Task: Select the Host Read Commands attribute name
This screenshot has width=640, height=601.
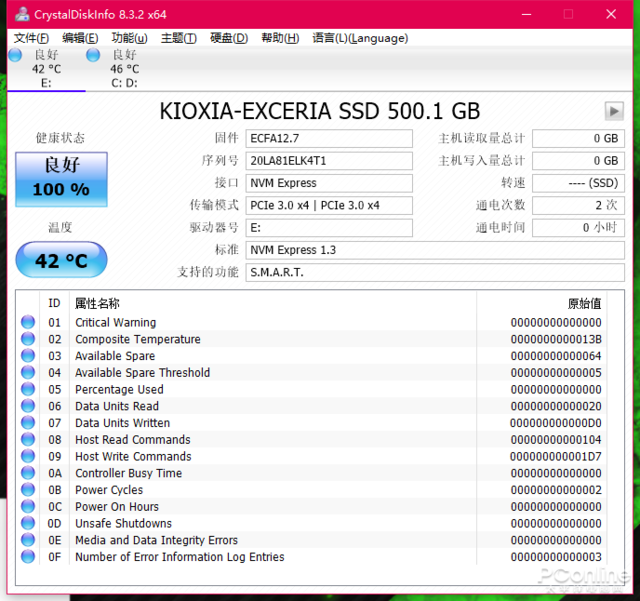Action: pyautogui.click(x=133, y=440)
